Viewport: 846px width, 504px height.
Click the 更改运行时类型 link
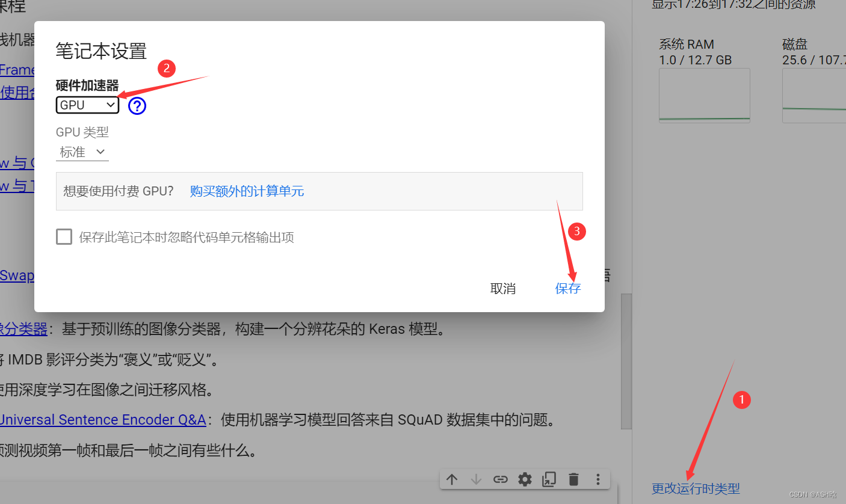click(x=696, y=488)
